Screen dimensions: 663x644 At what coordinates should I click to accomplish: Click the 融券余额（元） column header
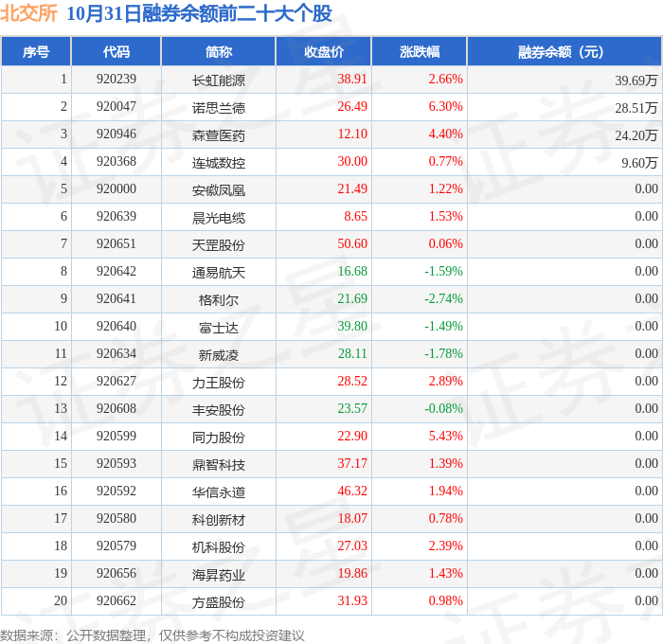coord(564,51)
